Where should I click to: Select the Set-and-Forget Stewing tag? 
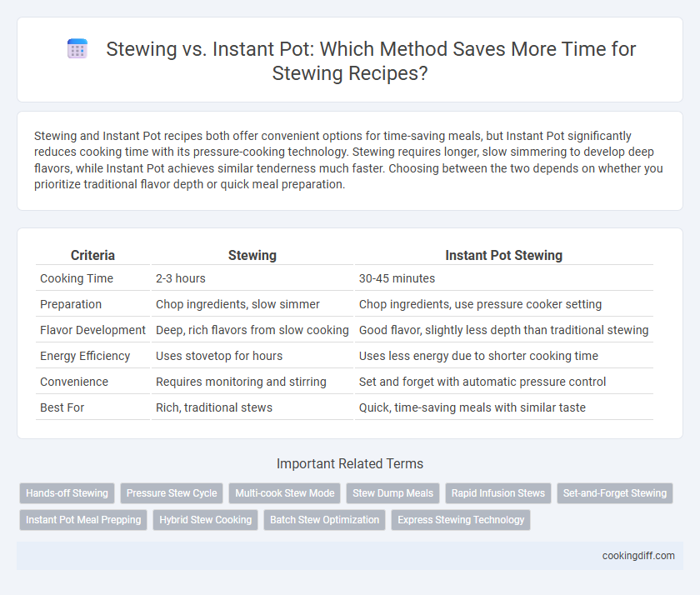[x=615, y=493]
